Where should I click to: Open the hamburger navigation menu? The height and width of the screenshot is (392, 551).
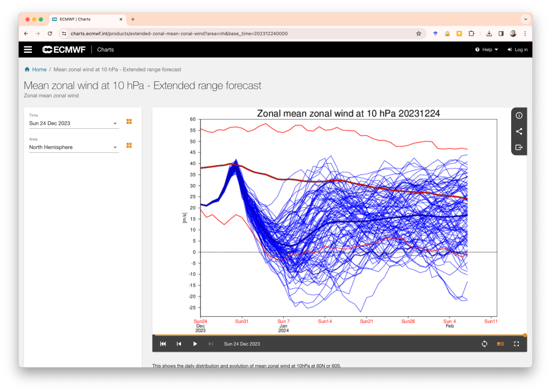28,50
